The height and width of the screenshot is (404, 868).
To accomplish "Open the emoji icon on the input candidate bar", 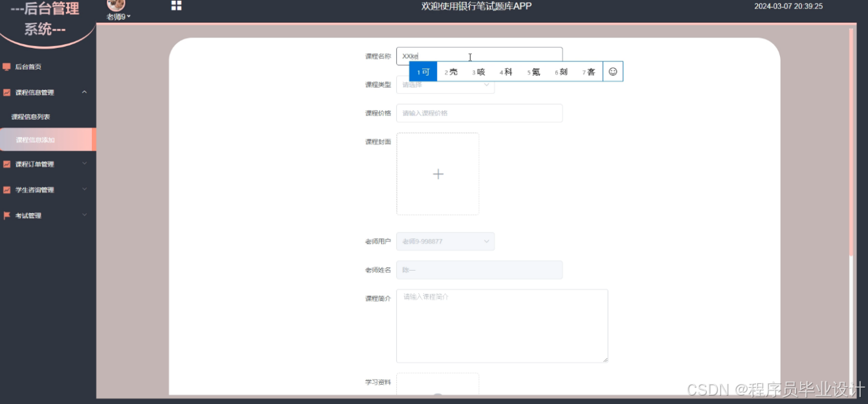I will pyautogui.click(x=612, y=71).
